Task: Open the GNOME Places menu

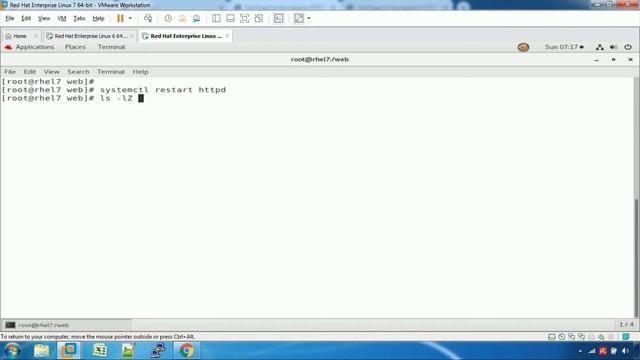Action: (75, 47)
